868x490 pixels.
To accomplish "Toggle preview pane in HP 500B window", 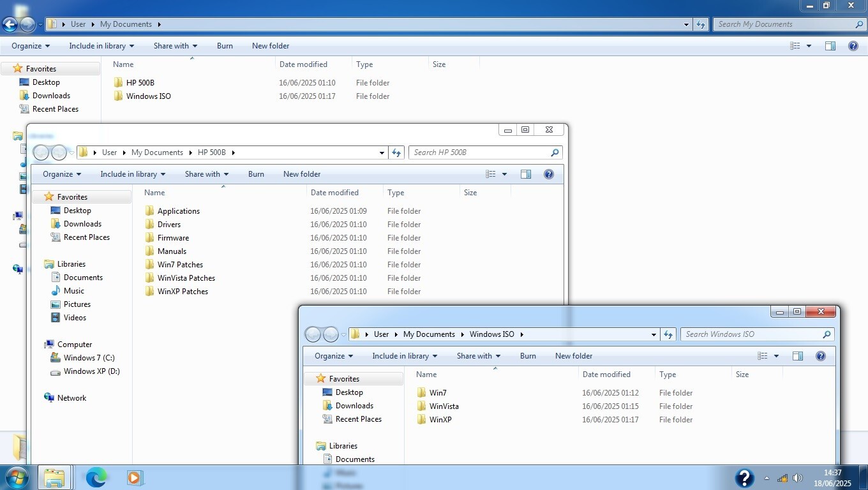I will click(526, 174).
